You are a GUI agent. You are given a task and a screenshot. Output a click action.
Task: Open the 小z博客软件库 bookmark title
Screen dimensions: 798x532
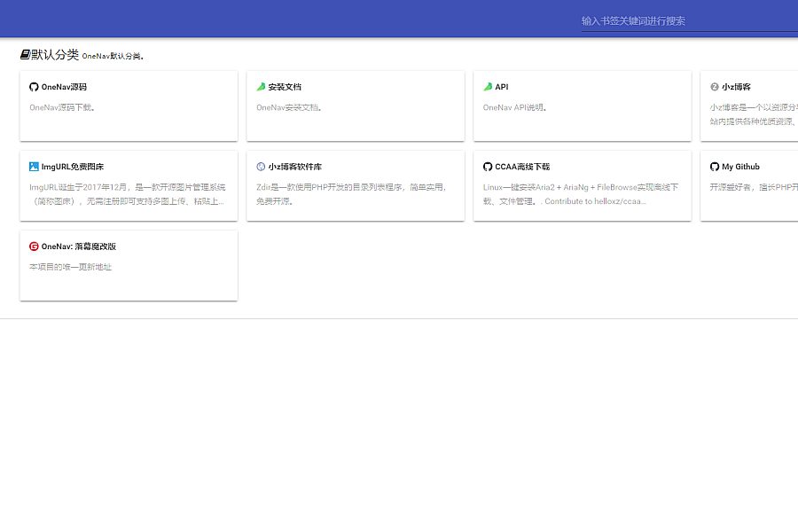coord(295,167)
